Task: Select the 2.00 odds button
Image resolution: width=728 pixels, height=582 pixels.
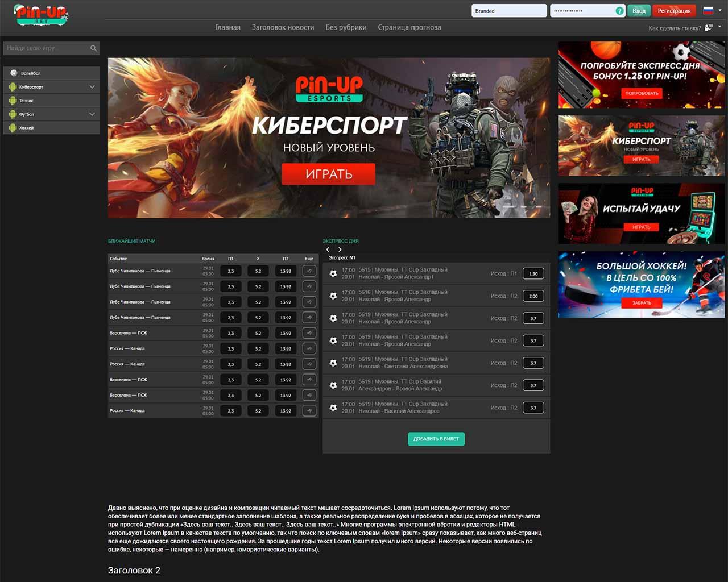Action: (533, 296)
